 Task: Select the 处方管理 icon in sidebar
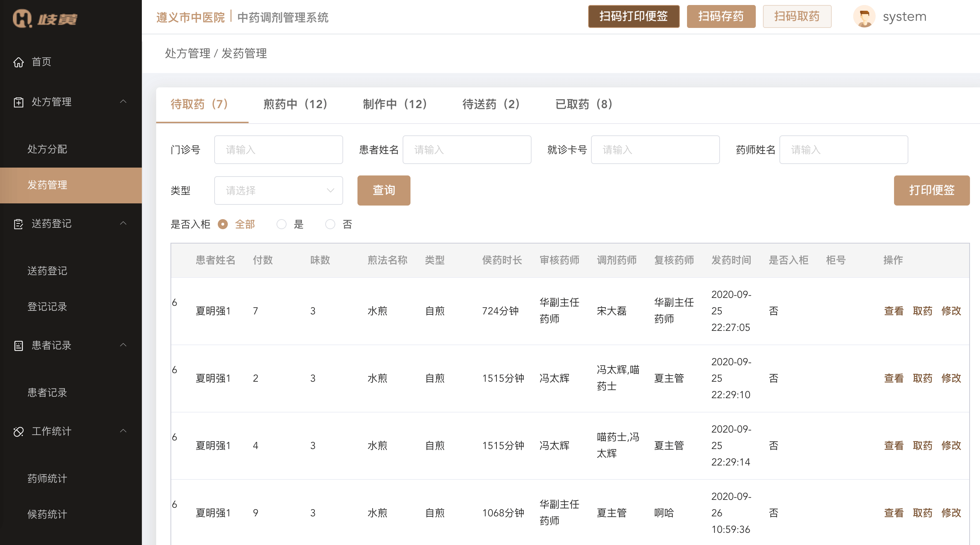(19, 102)
